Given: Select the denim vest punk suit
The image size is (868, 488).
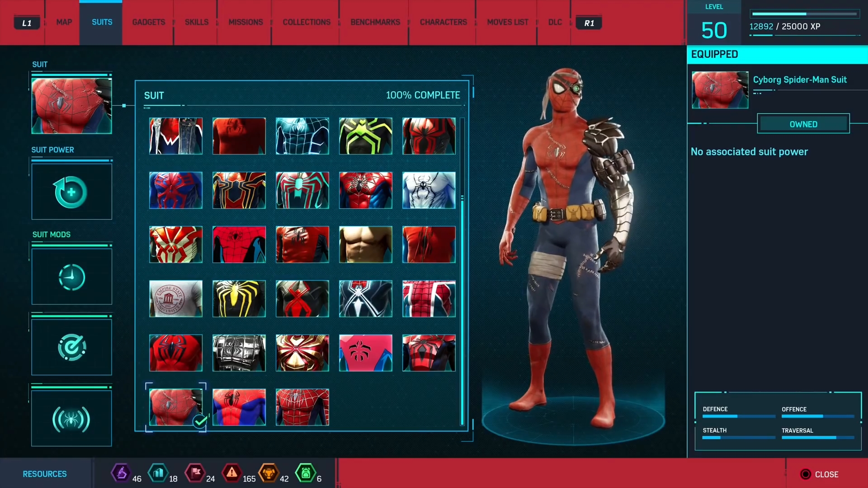Looking at the screenshot, I should pyautogui.click(x=176, y=136).
